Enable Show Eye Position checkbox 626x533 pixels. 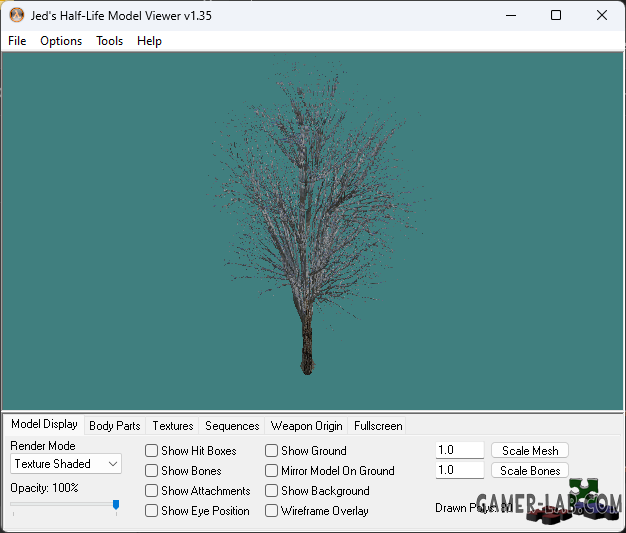(x=151, y=511)
